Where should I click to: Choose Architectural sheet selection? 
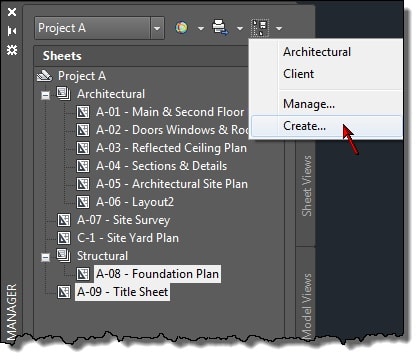(x=317, y=52)
